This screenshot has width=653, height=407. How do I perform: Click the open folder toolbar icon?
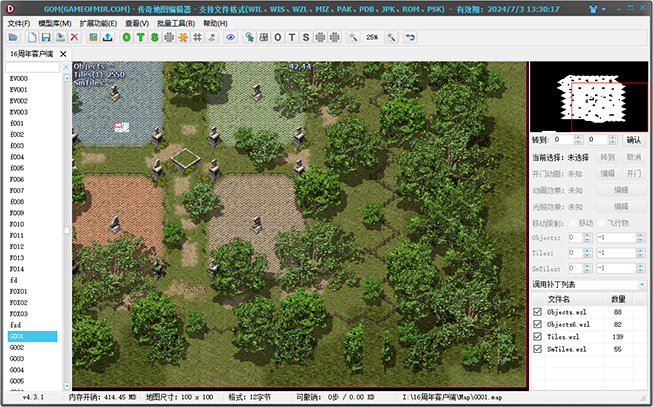[x=13, y=37]
